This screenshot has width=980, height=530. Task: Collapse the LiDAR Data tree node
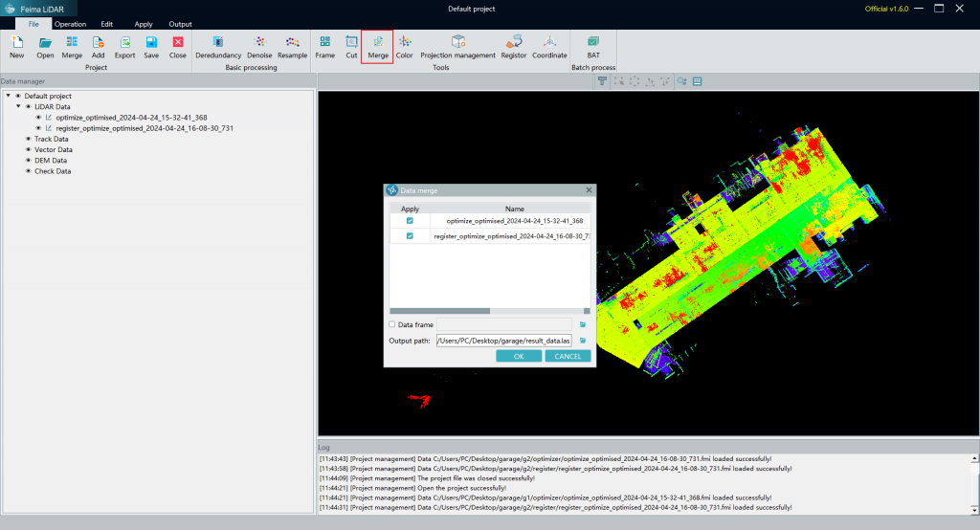pyautogui.click(x=18, y=106)
